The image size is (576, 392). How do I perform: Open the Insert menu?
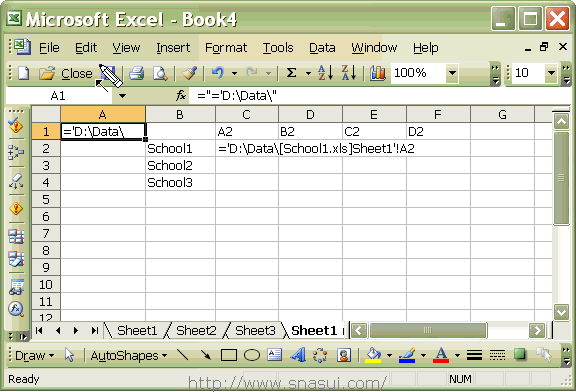pyautogui.click(x=173, y=48)
